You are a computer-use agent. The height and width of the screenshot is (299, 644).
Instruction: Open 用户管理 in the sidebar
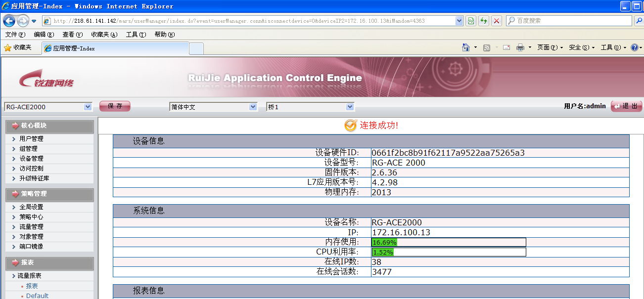[x=31, y=139]
